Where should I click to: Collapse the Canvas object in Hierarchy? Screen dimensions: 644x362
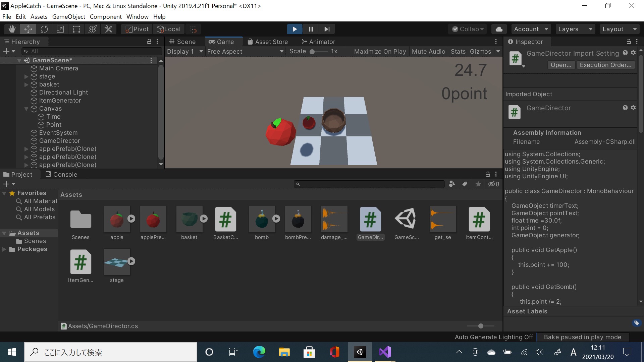(26, 109)
